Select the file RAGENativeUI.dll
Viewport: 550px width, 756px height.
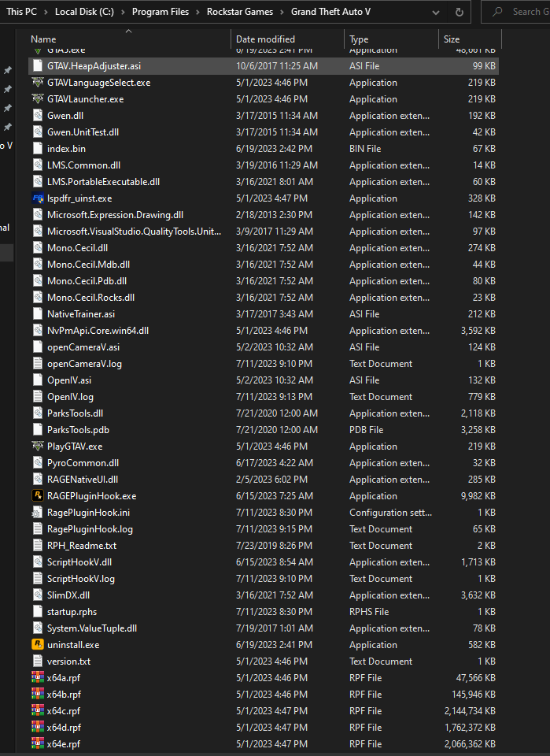[264, 480]
